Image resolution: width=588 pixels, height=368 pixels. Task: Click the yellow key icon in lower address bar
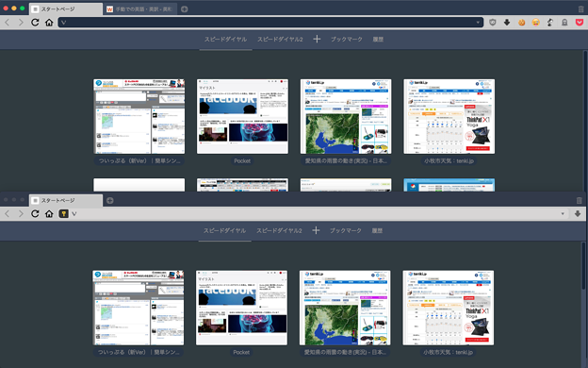(63, 213)
